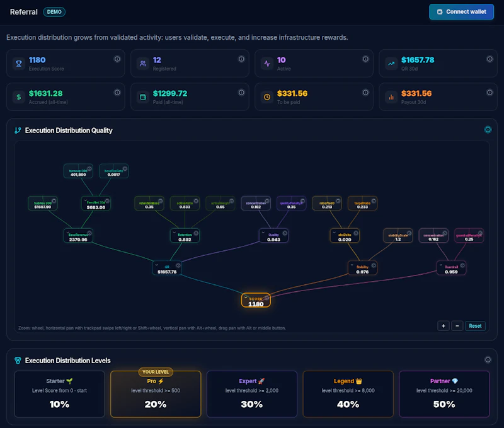
Task: Click info icon on BaseRevenue node
Action: tap(89, 233)
